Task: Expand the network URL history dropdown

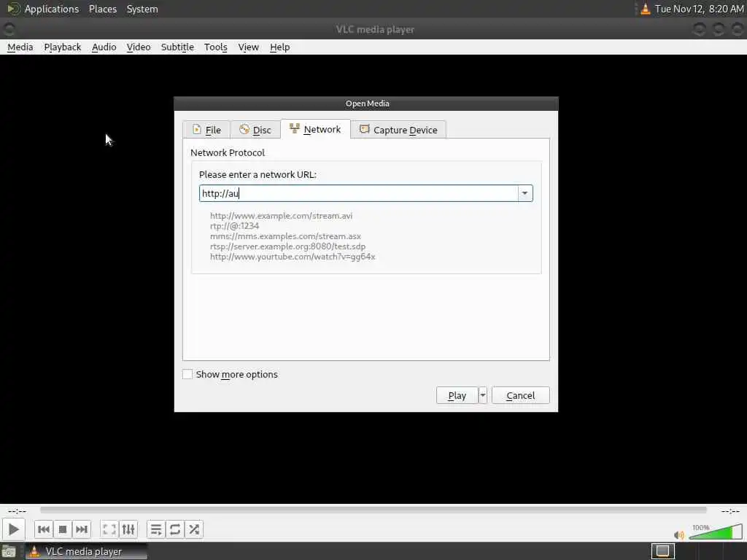Action: point(525,193)
